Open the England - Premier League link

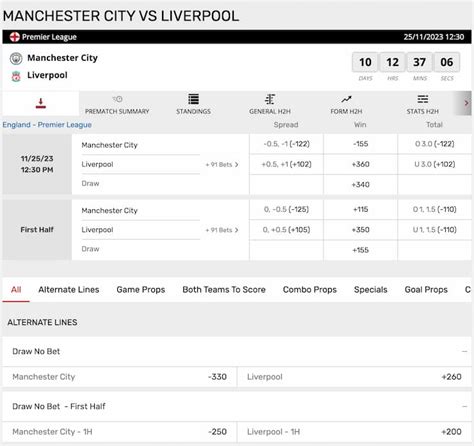[x=47, y=125]
